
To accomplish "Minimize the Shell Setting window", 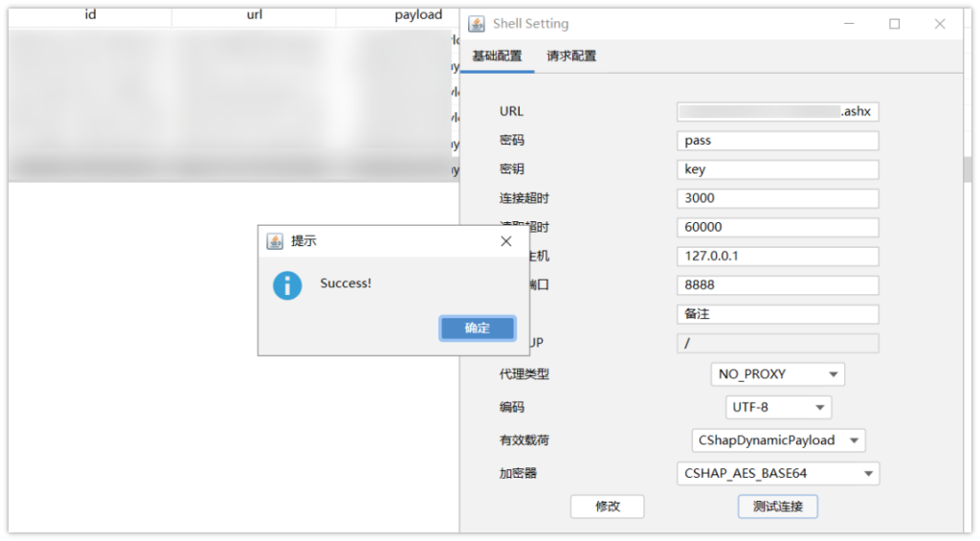I will (849, 24).
